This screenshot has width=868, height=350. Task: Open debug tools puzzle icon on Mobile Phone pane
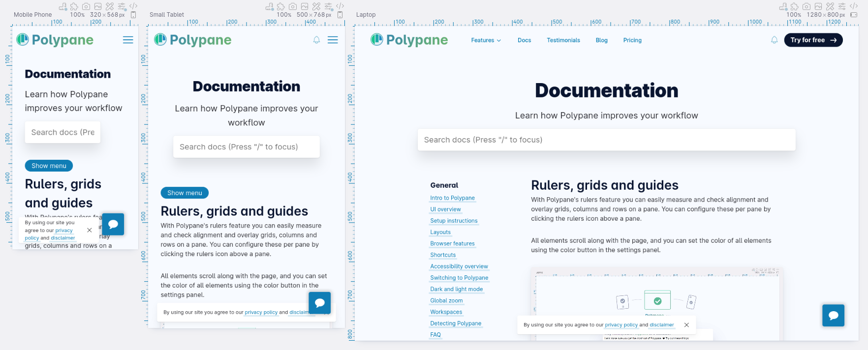pyautogui.click(x=74, y=6)
